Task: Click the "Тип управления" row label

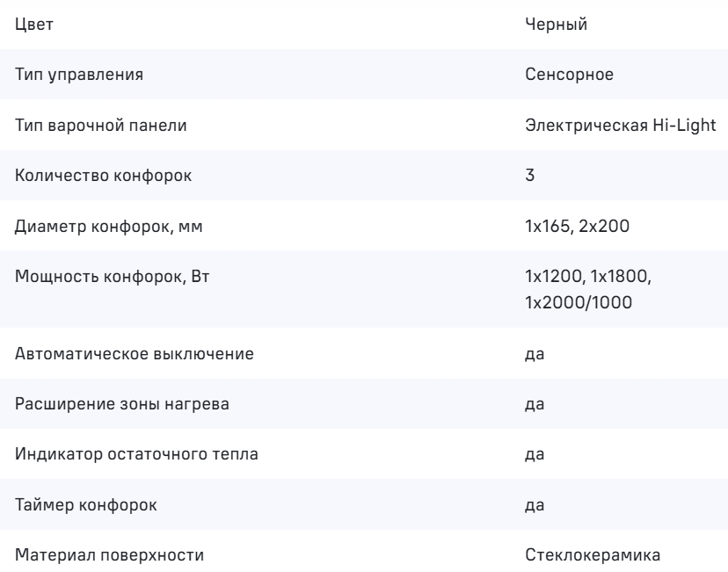Action: [x=80, y=76]
